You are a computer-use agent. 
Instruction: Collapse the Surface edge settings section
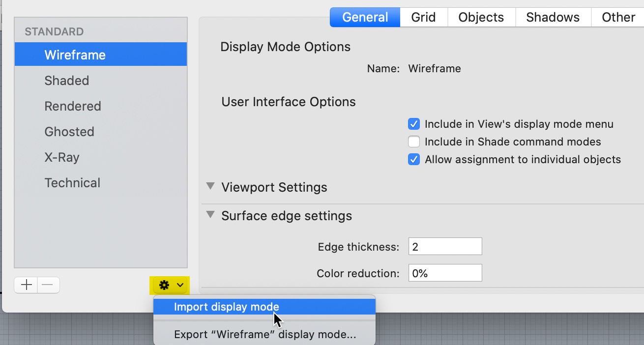point(210,215)
